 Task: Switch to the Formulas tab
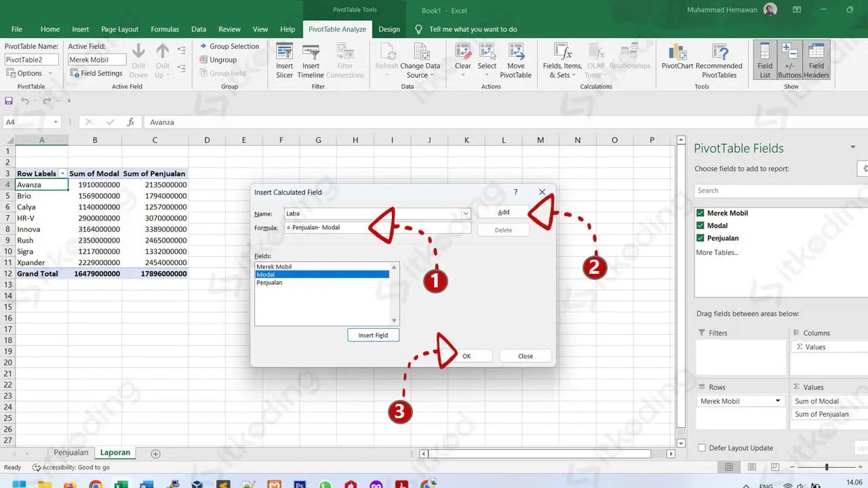[x=165, y=29]
